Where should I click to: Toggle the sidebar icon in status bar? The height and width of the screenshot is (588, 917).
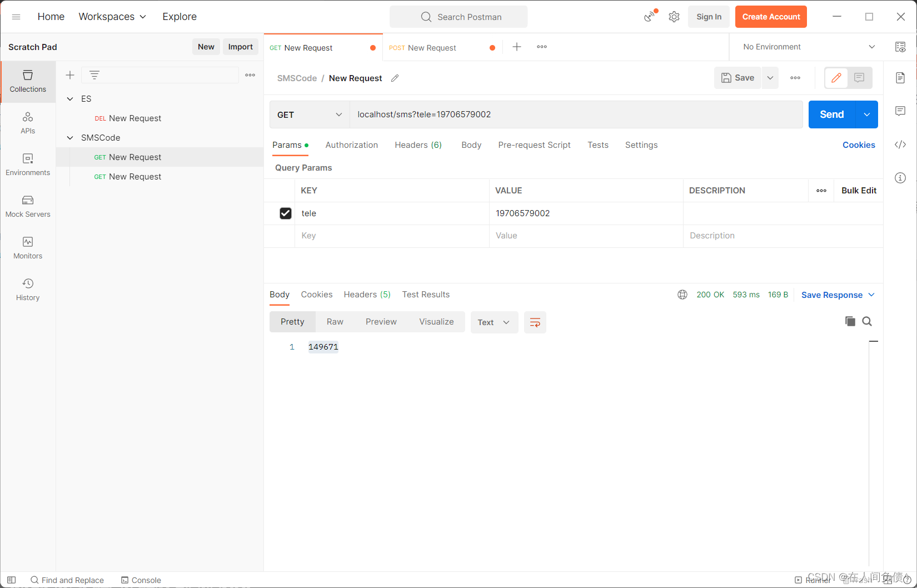[11, 580]
